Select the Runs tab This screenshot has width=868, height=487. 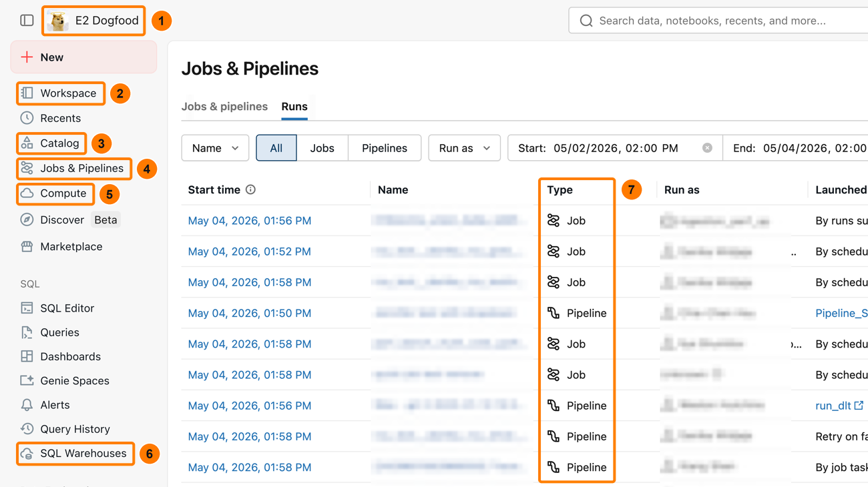(x=294, y=107)
